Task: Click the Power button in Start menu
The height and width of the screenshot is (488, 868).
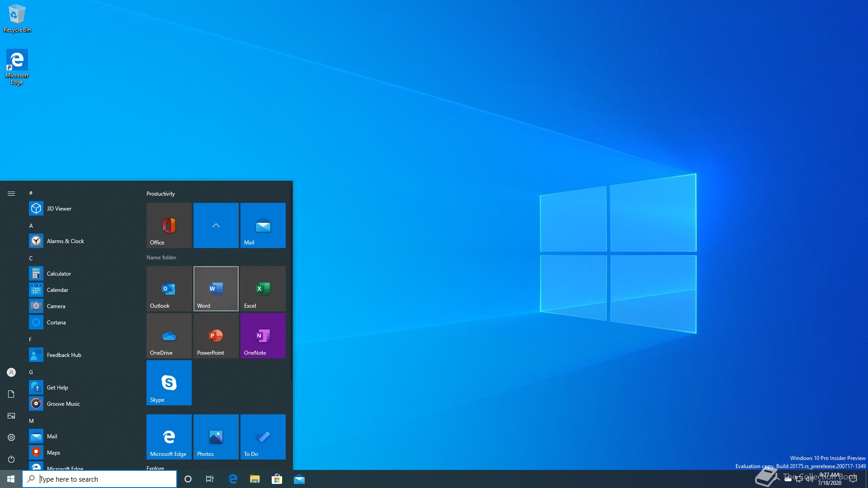Action: 11,459
